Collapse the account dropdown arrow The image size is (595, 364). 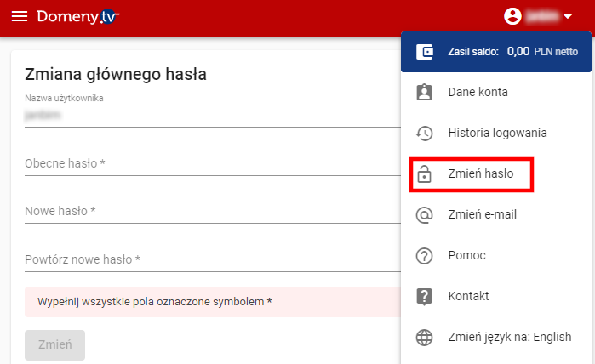(x=568, y=17)
